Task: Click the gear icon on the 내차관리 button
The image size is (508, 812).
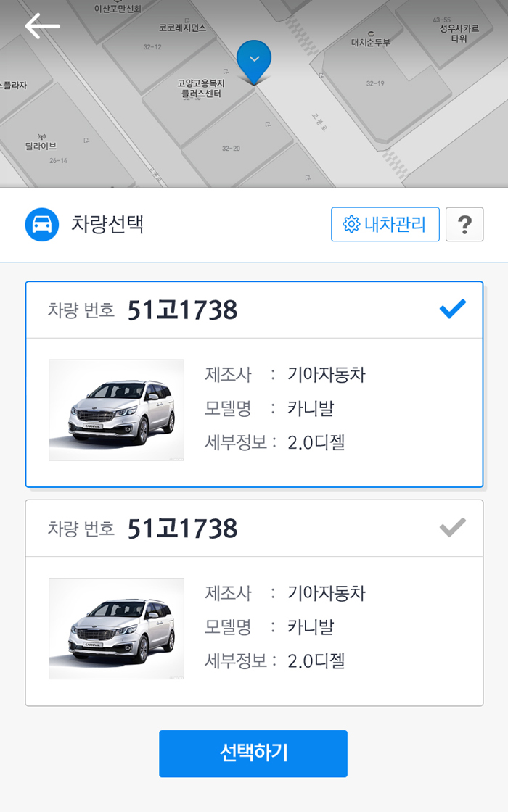Action: [x=353, y=224]
